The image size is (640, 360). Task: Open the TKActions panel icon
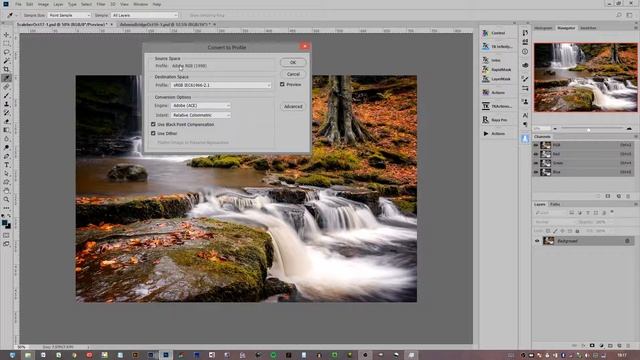[x=485, y=106]
